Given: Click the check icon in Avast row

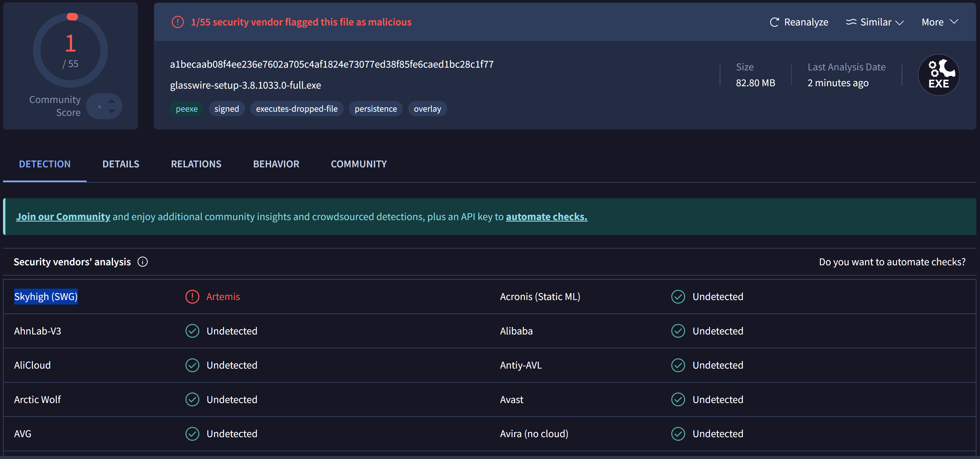Looking at the screenshot, I should (678, 399).
